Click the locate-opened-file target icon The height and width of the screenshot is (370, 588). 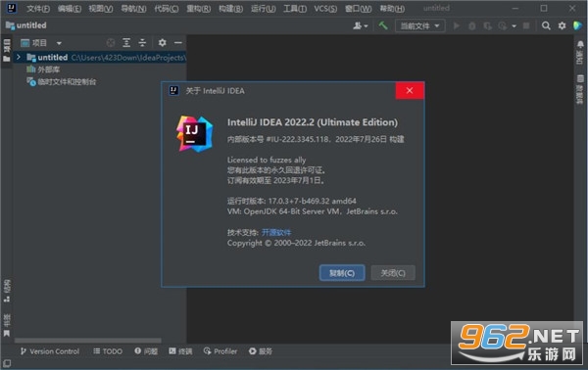[x=111, y=43]
